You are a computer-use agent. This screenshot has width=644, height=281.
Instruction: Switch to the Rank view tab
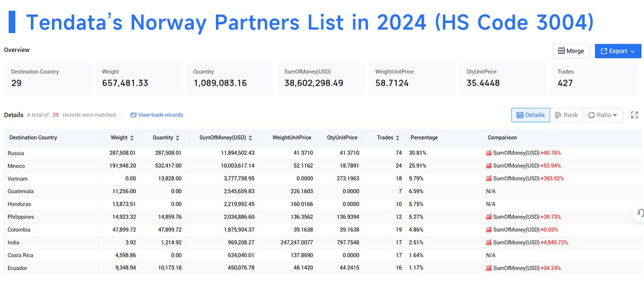566,115
